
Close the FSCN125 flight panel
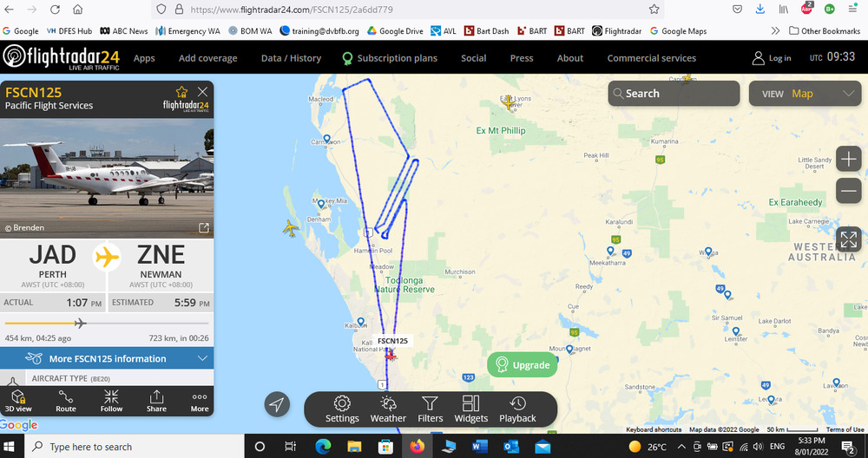coord(202,92)
